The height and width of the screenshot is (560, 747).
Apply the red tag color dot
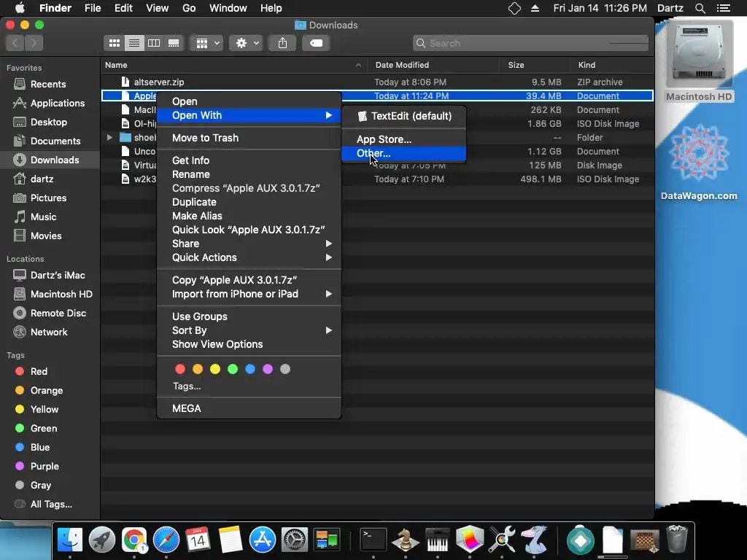(180, 369)
